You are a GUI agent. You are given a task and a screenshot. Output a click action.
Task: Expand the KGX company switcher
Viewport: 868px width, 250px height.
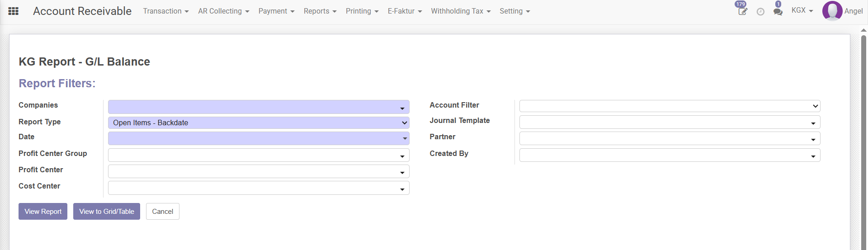point(802,10)
